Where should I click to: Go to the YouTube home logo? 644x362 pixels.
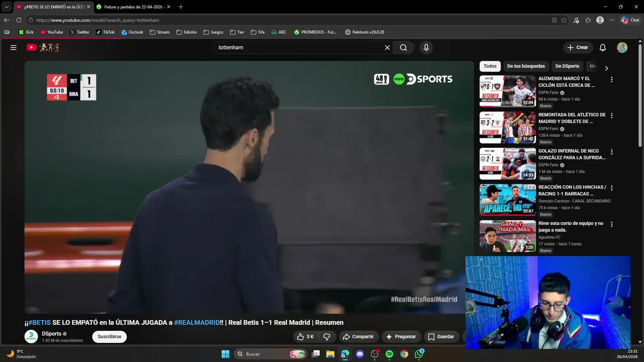coord(43,47)
